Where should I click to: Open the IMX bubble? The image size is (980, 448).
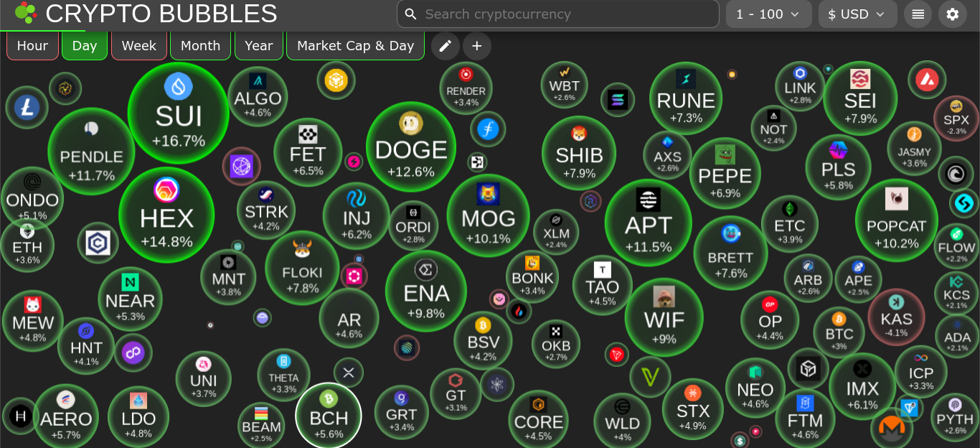(862, 387)
